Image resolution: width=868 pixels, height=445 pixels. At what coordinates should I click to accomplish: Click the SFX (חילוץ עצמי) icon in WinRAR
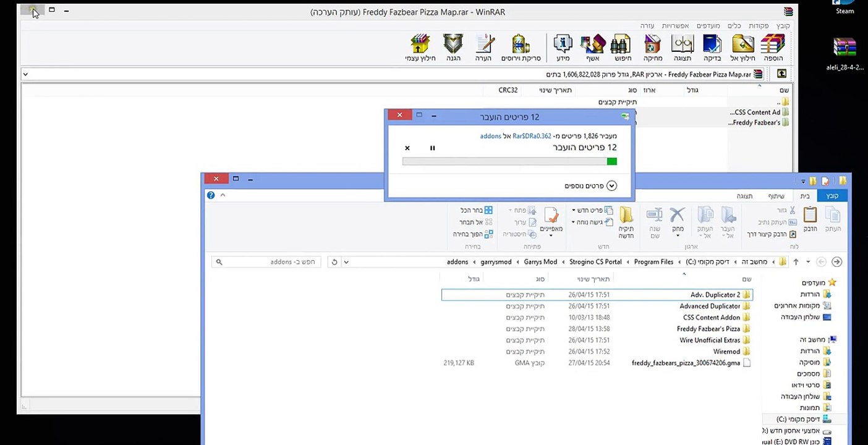tap(420, 48)
